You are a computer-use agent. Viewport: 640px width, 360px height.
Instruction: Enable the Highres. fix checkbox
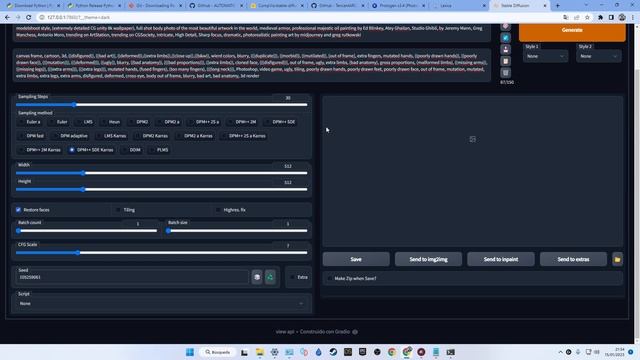click(218, 210)
